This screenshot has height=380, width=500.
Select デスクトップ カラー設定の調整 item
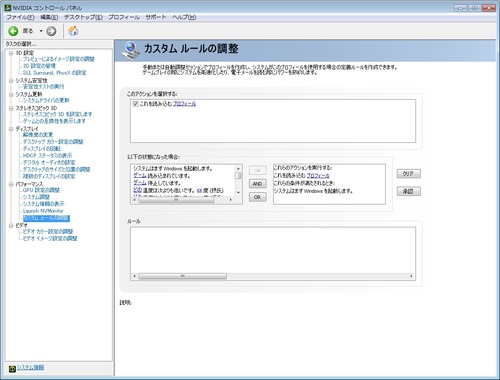[53, 142]
